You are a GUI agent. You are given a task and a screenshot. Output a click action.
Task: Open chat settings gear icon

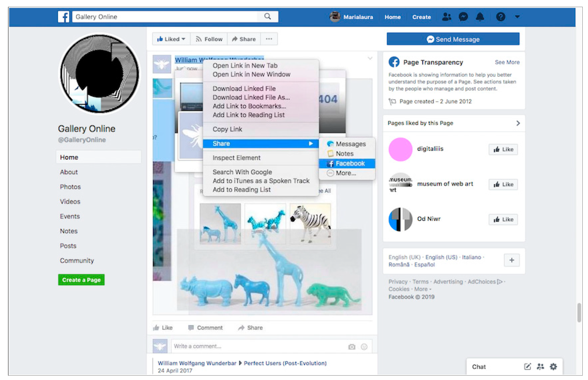pos(553,367)
